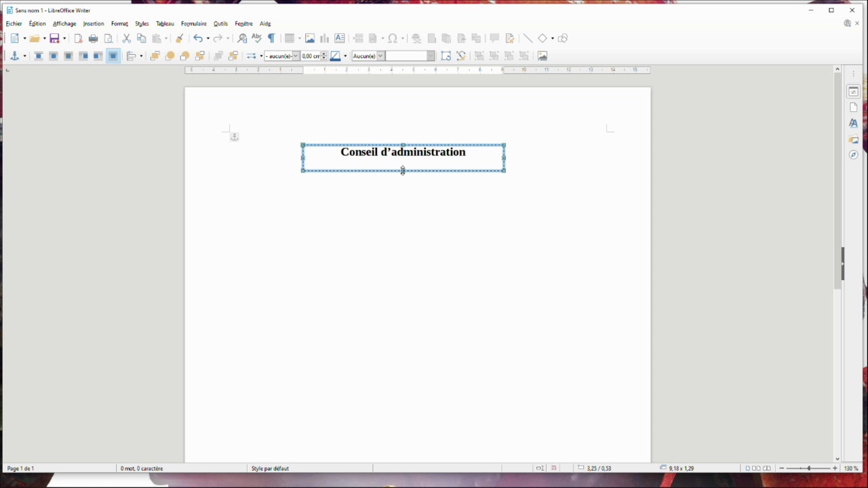The image size is (868, 488).
Task: Open the Édition menu
Action: tap(37, 24)
